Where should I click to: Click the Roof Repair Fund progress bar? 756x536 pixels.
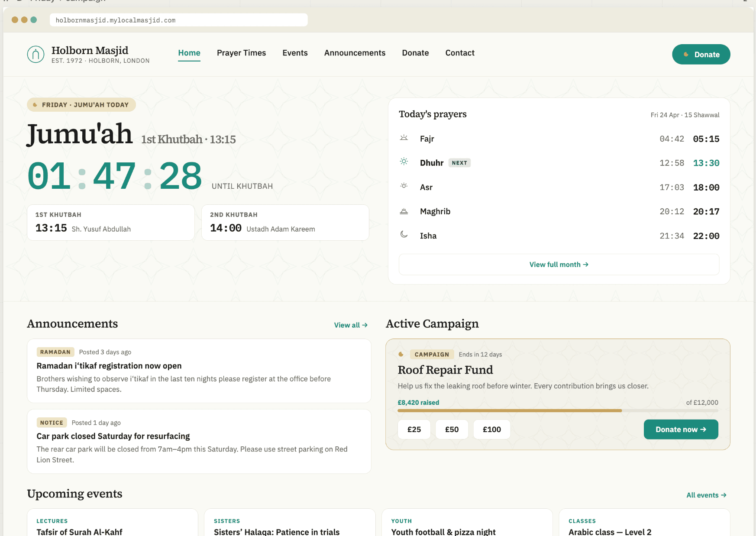pos(558,410)
